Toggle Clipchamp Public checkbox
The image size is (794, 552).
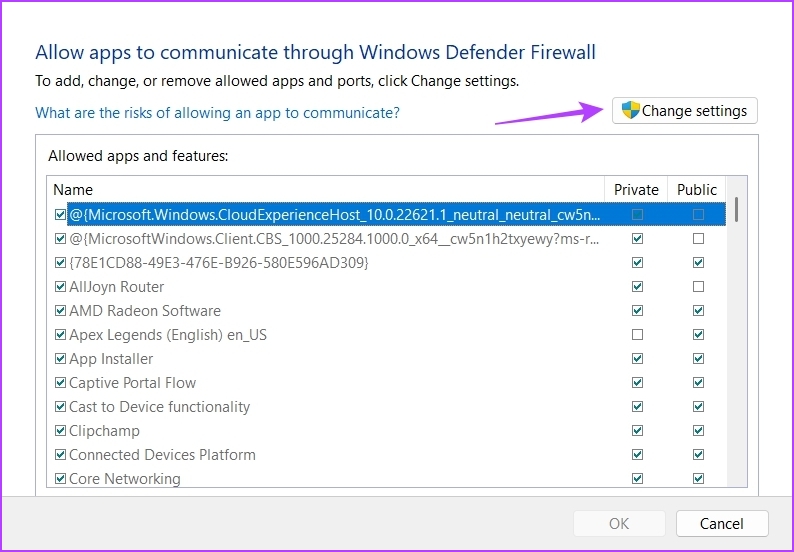coord(698,430)
